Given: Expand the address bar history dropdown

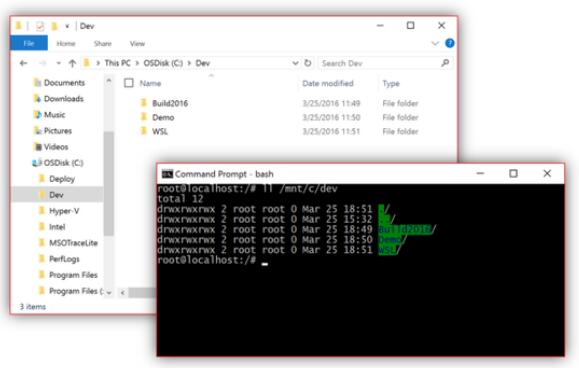Looking at the screenshot, I should 295,63.
